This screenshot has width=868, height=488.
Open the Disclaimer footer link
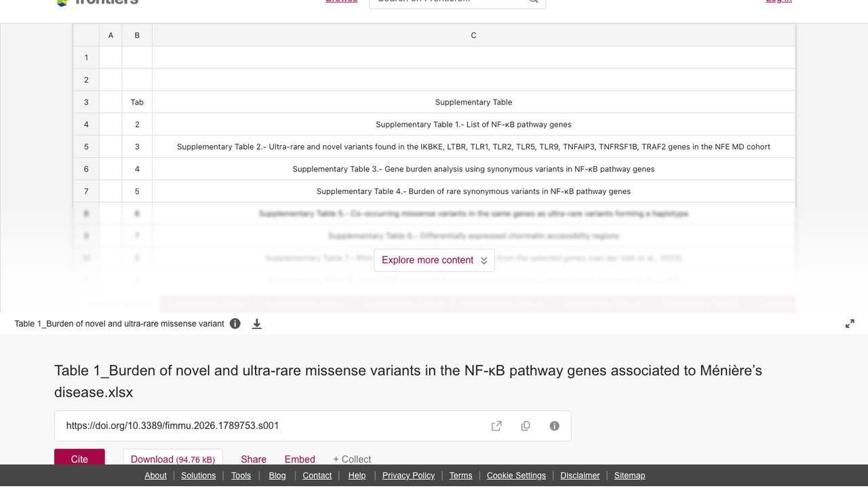580,475
